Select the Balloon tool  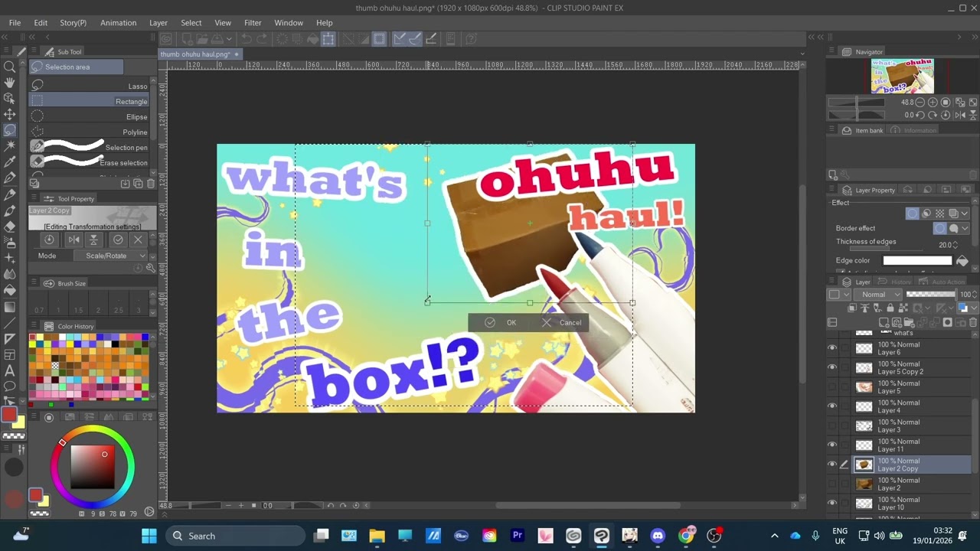tap(10, 386)
